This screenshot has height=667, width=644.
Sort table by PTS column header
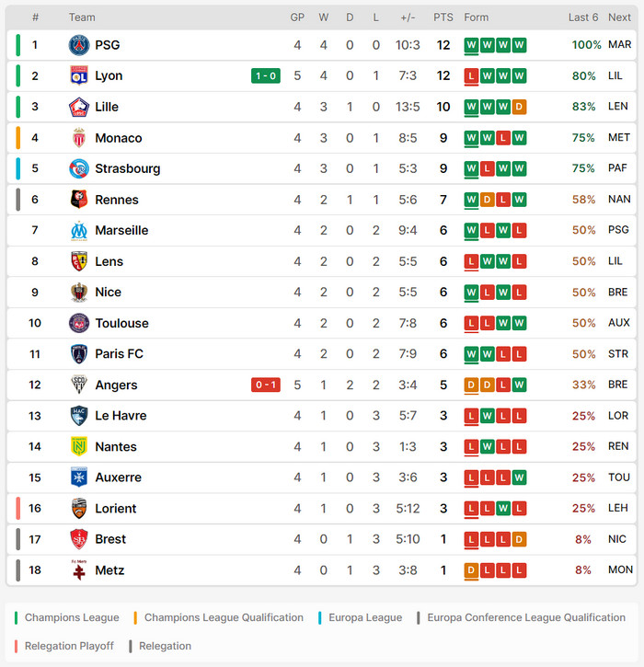click(x=443, y=17)
